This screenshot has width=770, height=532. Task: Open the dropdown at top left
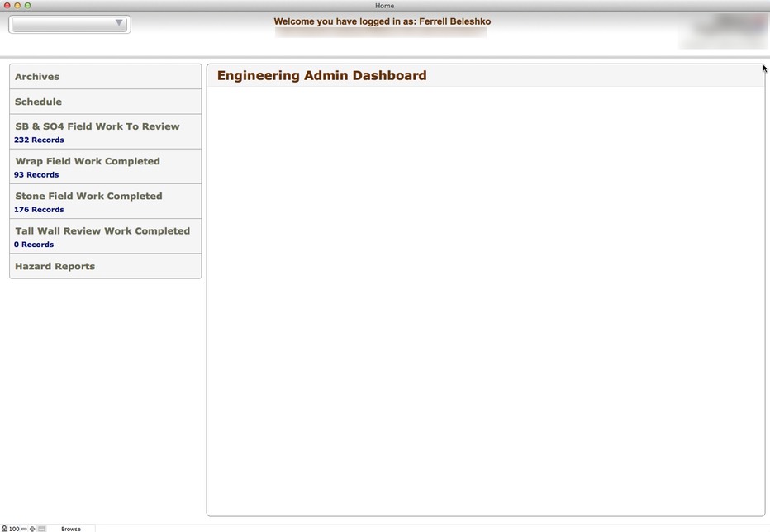69,24
